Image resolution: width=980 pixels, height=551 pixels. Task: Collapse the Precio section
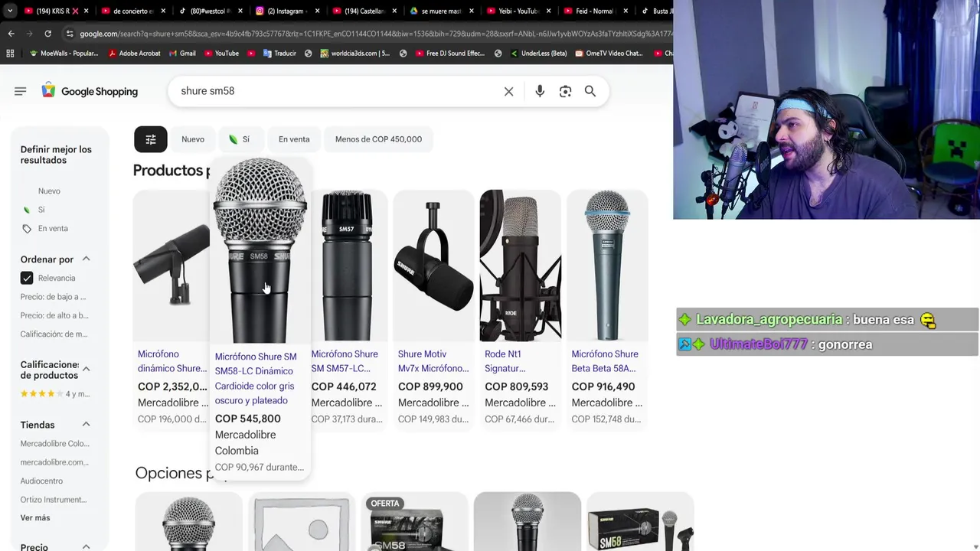86,547
